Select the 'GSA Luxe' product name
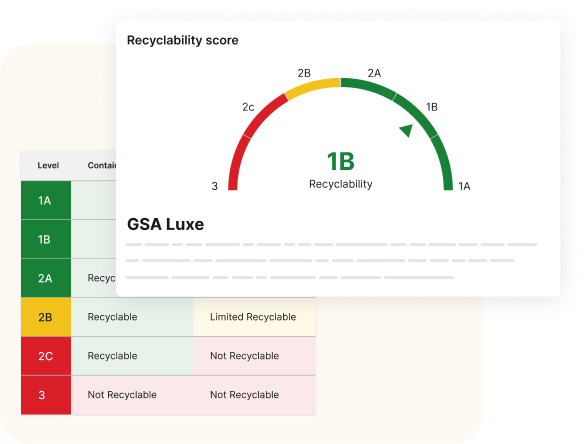 165,224
